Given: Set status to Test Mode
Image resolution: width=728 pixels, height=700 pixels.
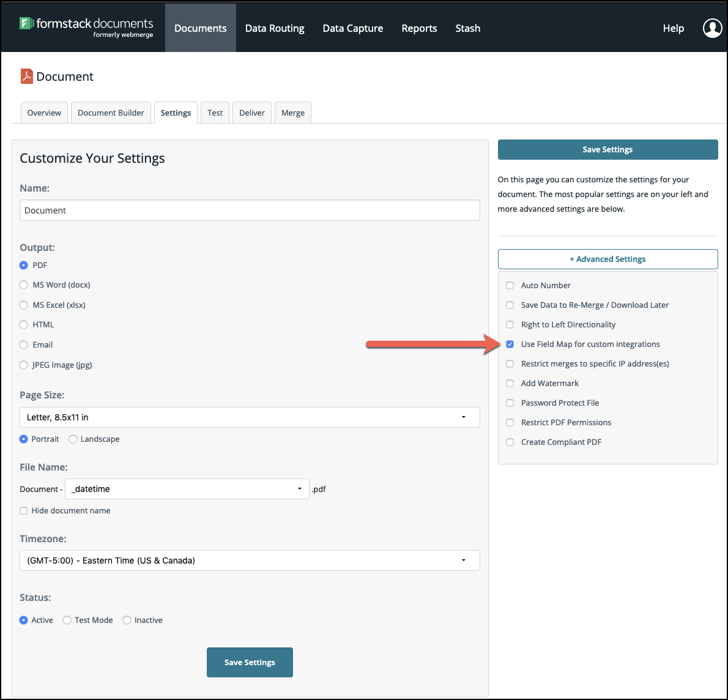Looking at the screenshot, I should coord(67,620).
